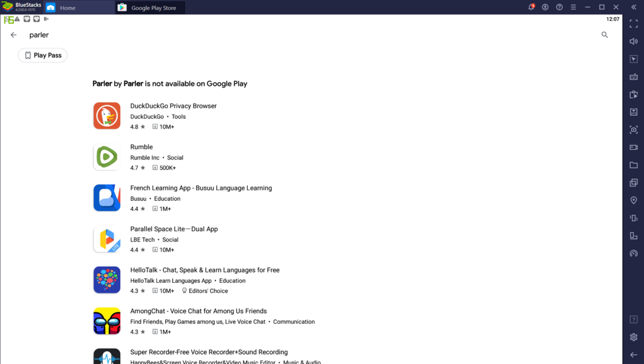Open BlueStacks settings gear icon
Screen dimensions: 644x364
pos(634,337)
